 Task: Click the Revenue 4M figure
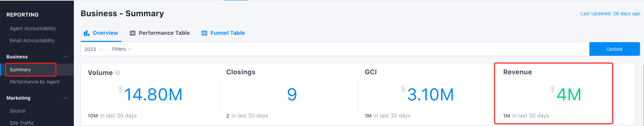click(569, 95)
